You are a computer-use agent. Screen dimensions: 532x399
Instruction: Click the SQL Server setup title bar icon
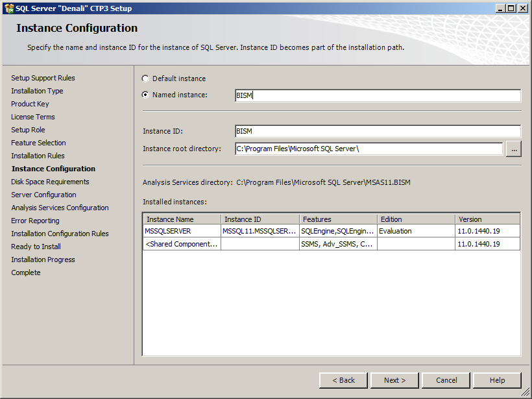9,8
